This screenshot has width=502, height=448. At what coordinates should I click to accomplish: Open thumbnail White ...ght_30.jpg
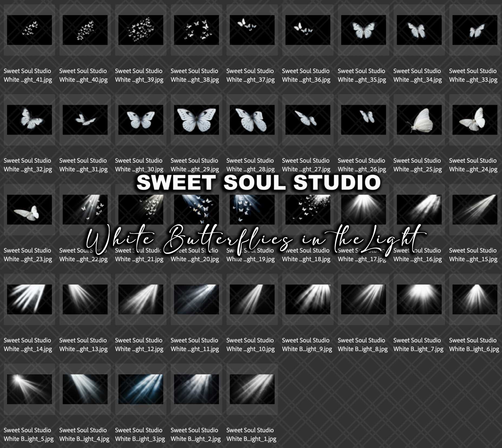pyautogui.click(x=141, y=120)
